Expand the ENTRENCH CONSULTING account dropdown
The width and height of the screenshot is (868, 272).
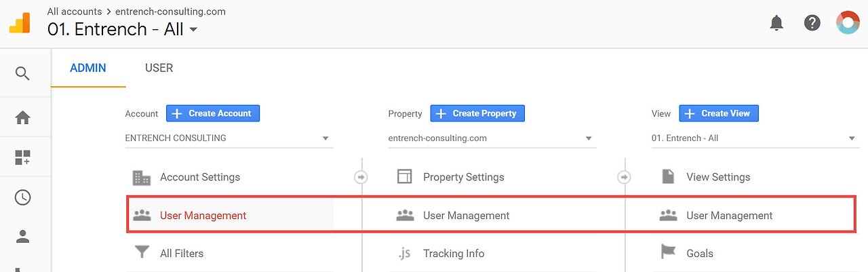click(229, 138)
